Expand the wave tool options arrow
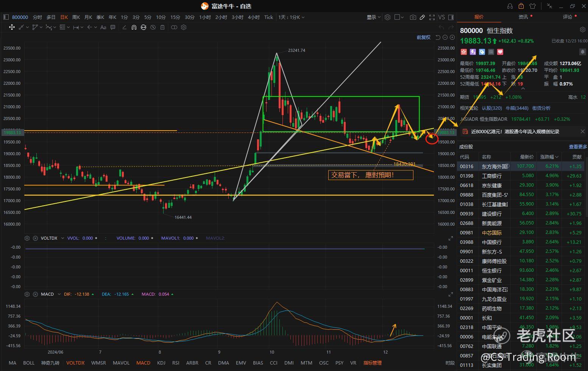Screen dimensions: 588x371 coord(55,27)
